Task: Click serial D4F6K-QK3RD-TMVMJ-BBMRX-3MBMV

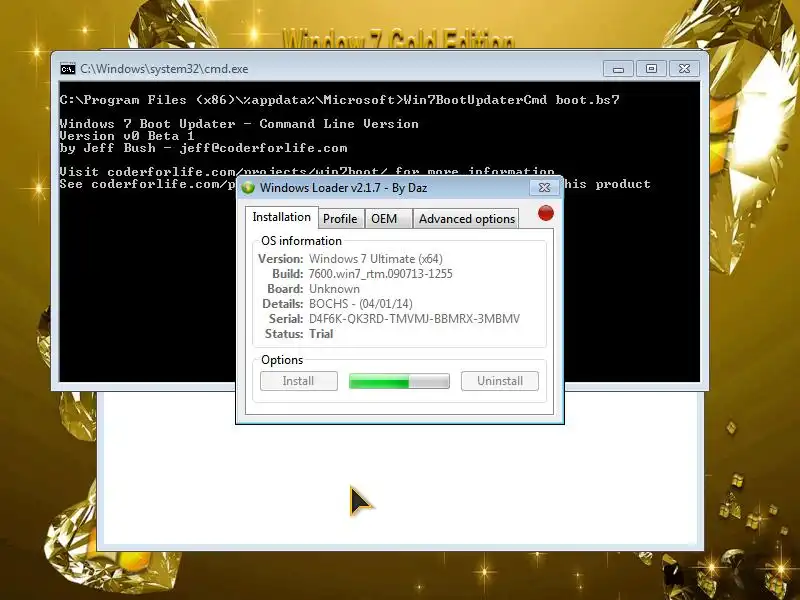Action: pyautogui.click(x=414, y=319)
